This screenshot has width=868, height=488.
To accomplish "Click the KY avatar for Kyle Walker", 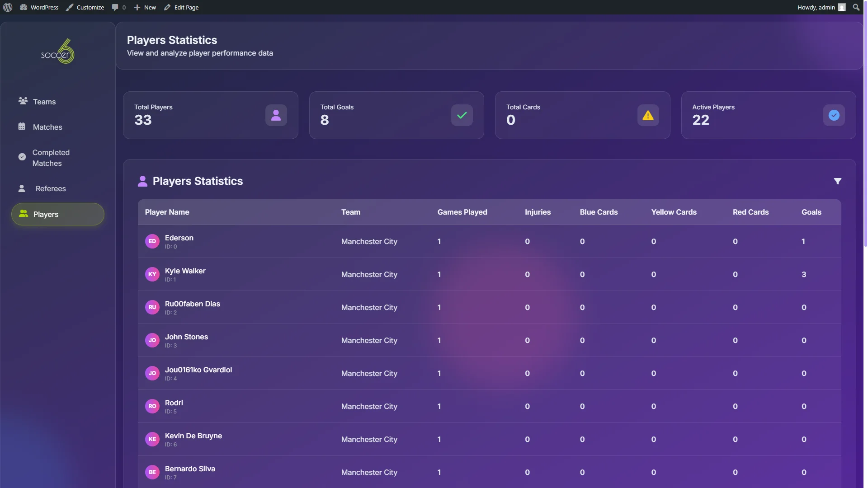I will (x=152, y=274).
